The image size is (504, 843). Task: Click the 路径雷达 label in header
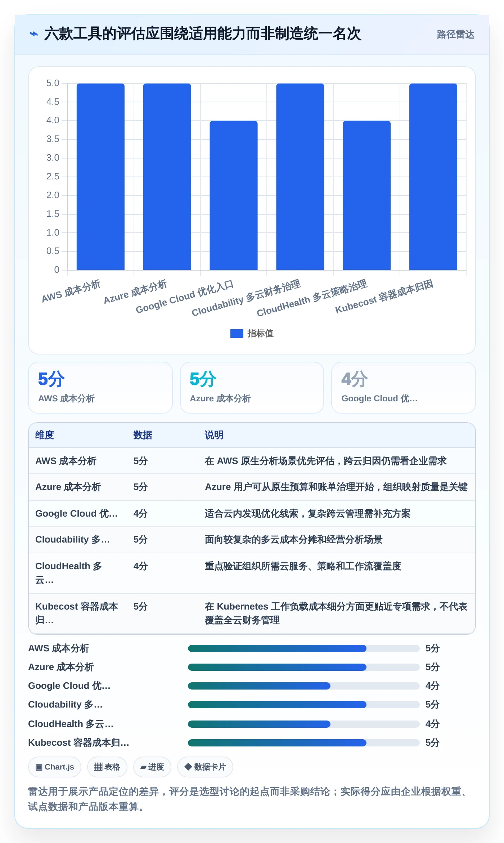tap(455, 35)
